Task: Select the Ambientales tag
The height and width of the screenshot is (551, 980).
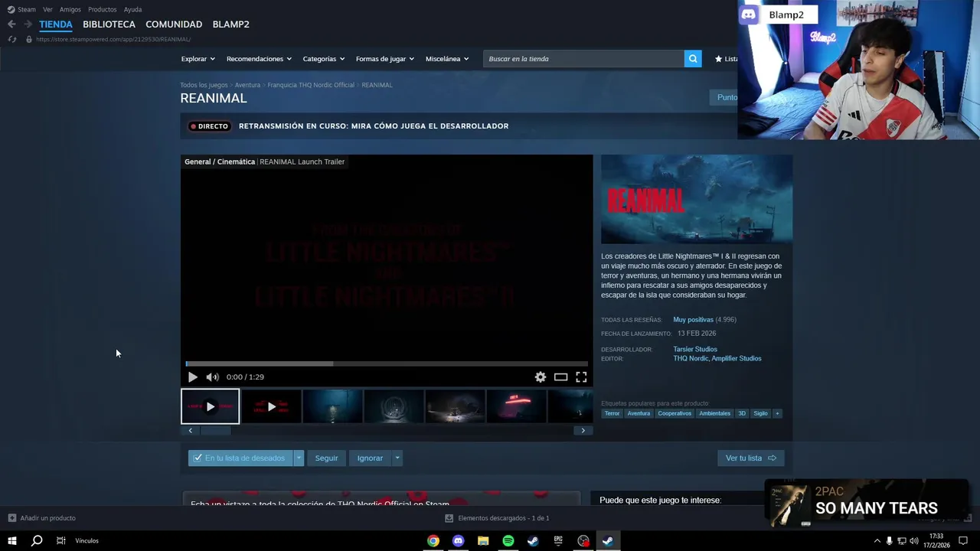Action: (714, 413)
